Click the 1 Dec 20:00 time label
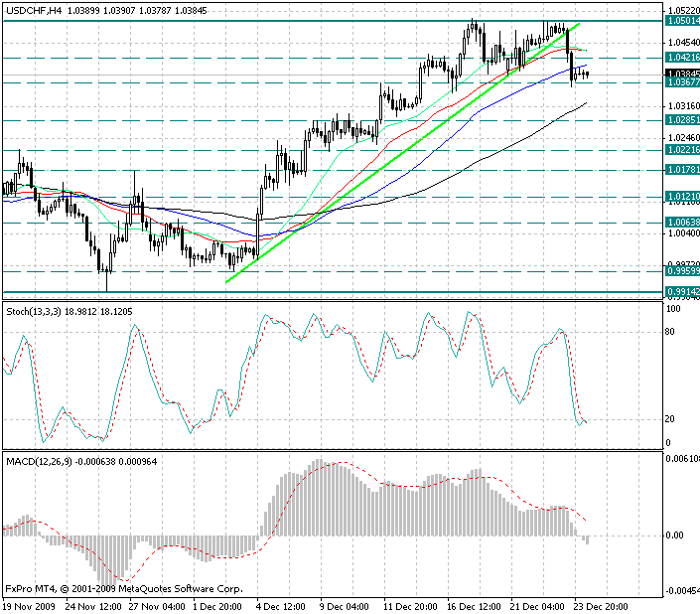Screen dimensions: 700x614 tap(217, 607)
